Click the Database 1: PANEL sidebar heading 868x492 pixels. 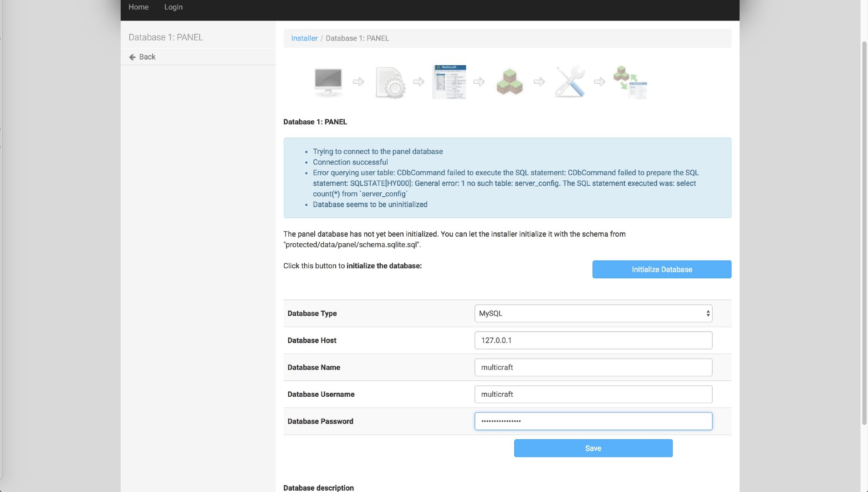(166, 37)
